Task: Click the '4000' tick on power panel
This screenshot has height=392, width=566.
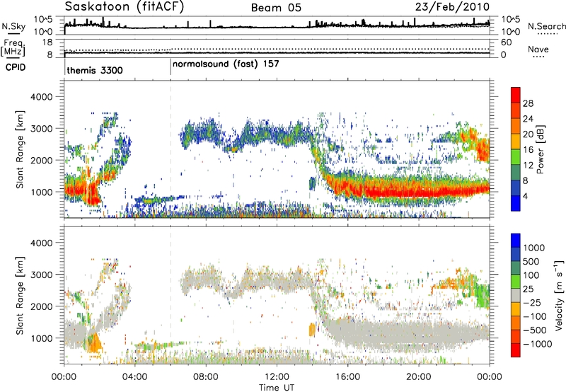Action: pyautogui.click(x=41, y=97)
